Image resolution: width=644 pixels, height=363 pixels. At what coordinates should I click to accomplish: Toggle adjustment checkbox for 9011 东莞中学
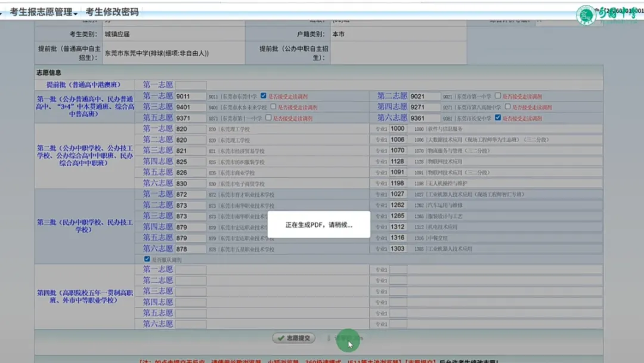264,96
